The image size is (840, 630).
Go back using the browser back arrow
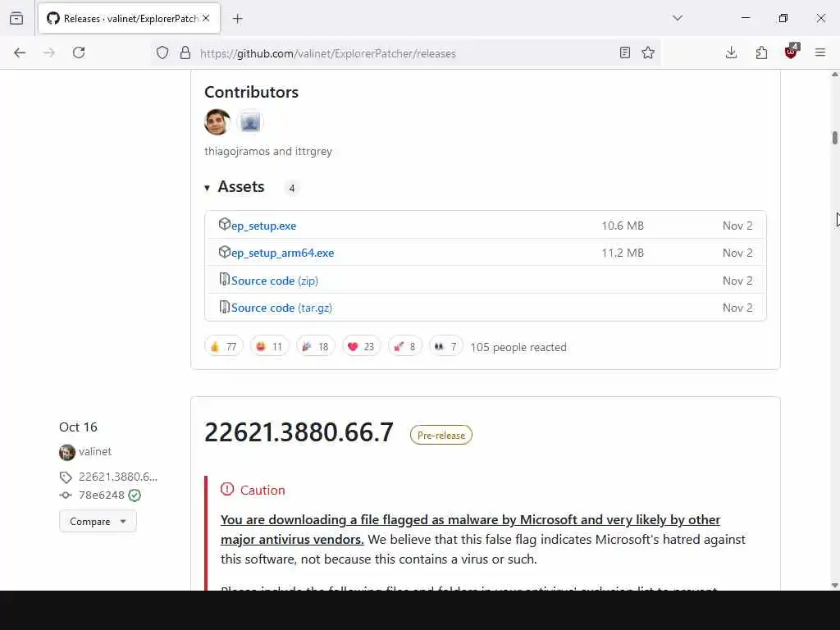coord(20,52)
